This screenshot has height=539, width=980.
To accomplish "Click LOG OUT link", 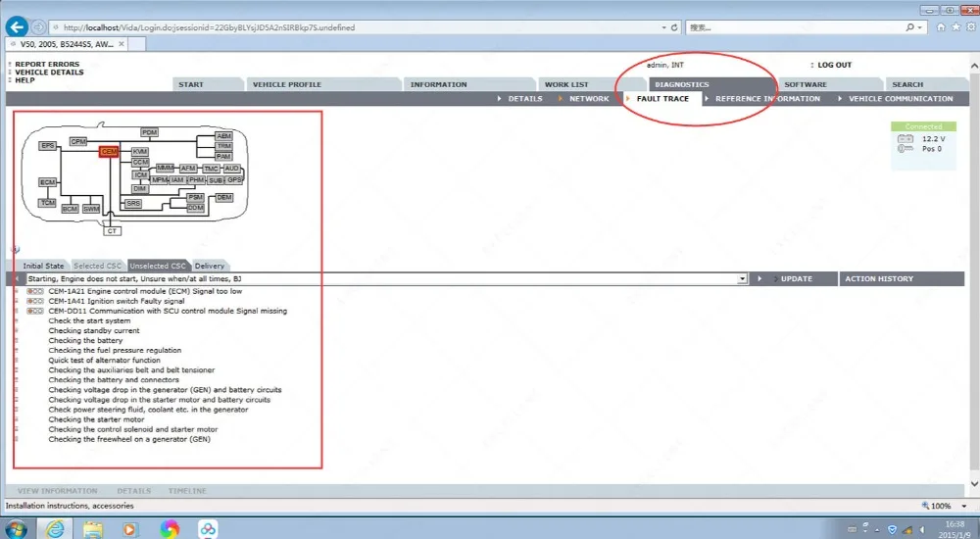I will (834, 65).
